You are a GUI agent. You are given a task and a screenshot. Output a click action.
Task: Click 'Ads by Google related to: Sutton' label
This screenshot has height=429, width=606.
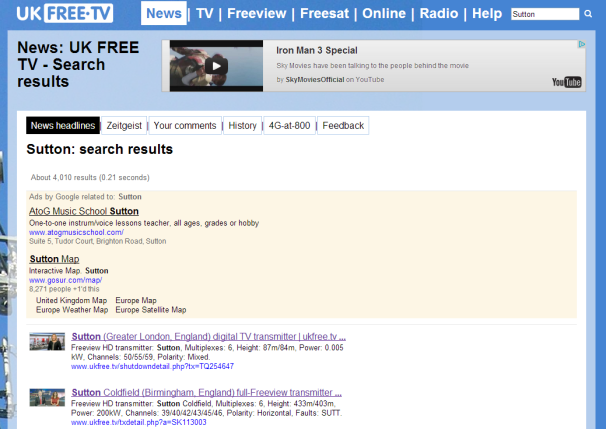click(85, 197)
